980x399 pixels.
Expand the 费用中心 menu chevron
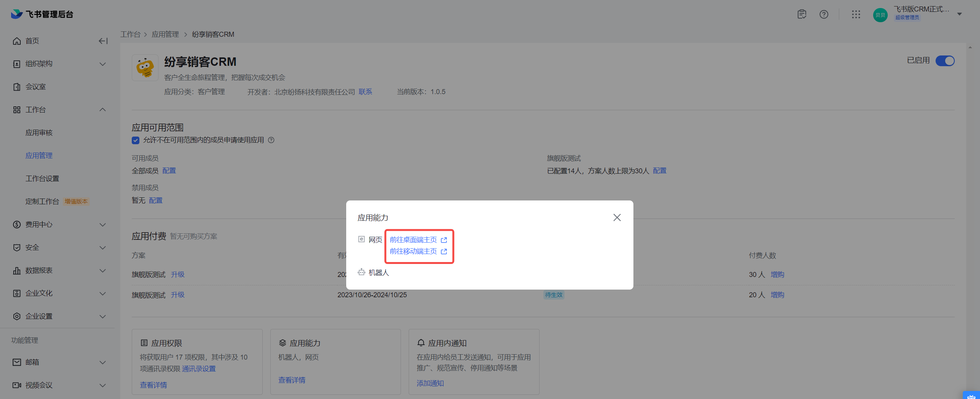click(103, 225)
